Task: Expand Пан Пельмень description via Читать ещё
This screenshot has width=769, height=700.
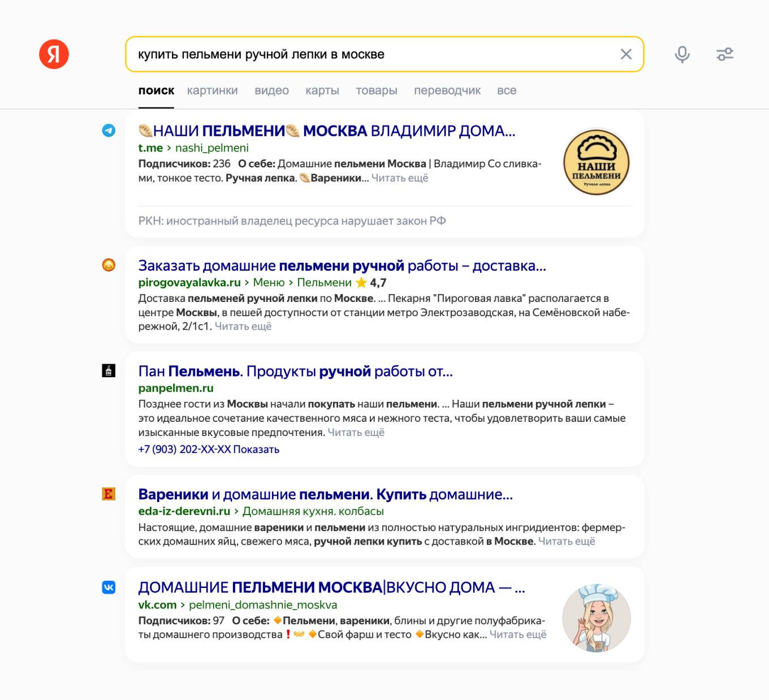Action: [x=356, y=432]
